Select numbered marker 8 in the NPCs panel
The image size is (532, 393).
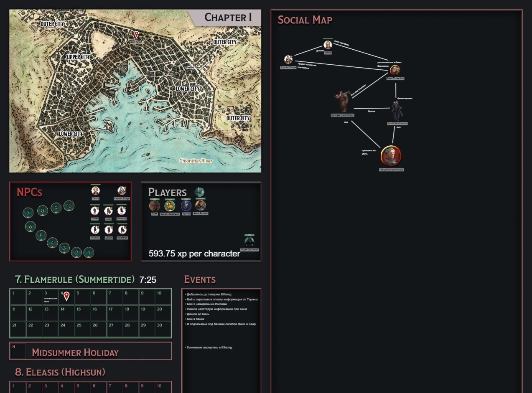(42, 210)
